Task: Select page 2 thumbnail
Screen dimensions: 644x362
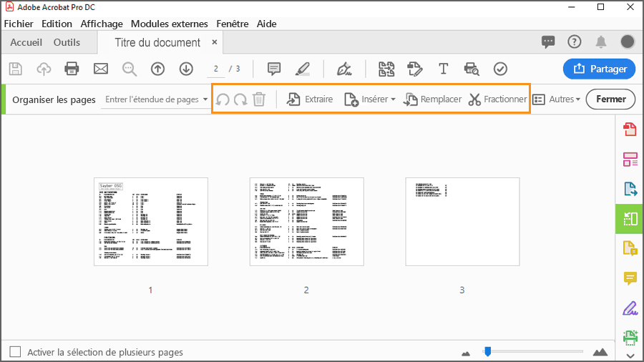Action: pos(307,222)
